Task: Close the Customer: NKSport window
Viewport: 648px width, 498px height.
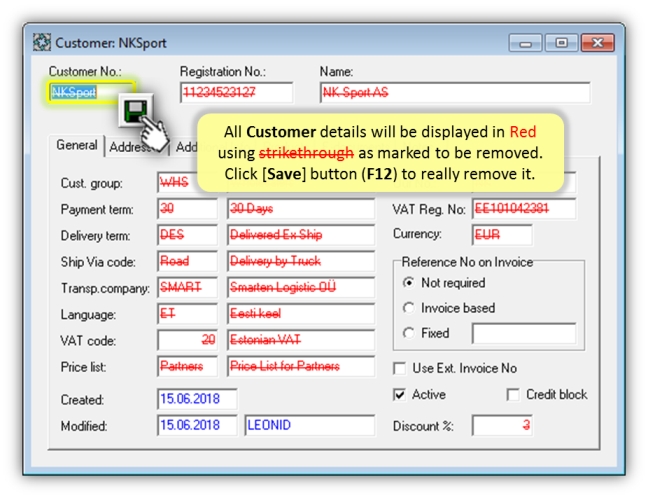Action: click(598, 43)
